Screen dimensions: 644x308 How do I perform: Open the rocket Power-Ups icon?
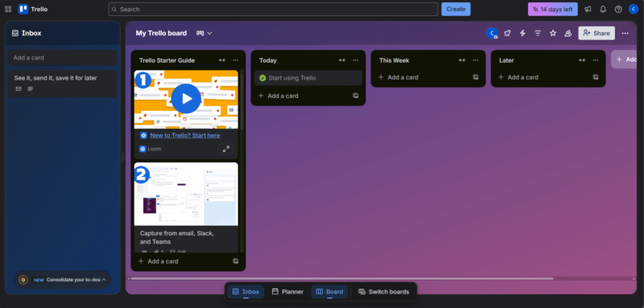[x=508, y=33]
